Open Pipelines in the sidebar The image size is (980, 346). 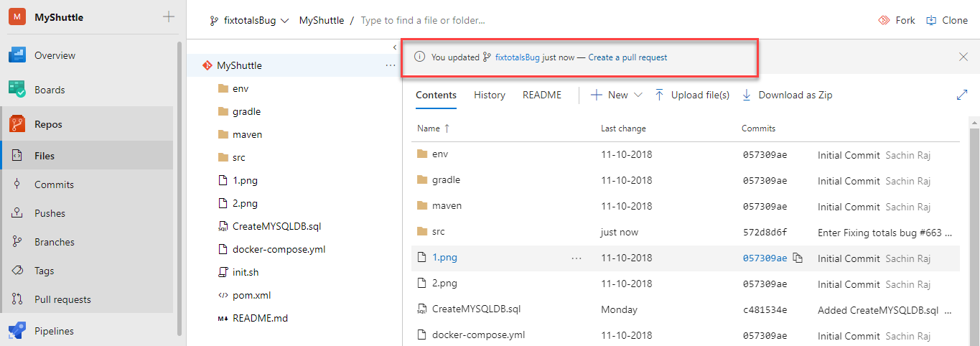[x=54, y=331]
